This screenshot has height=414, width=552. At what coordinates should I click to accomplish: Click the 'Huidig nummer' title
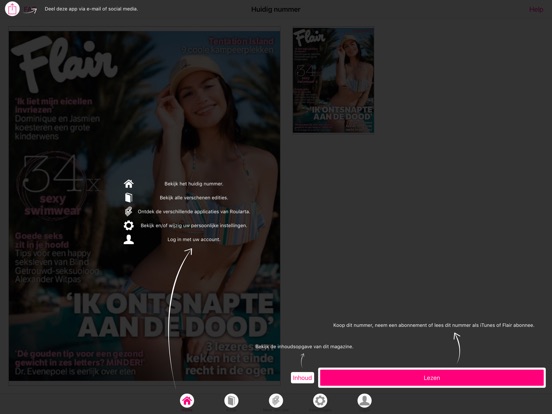276,10
